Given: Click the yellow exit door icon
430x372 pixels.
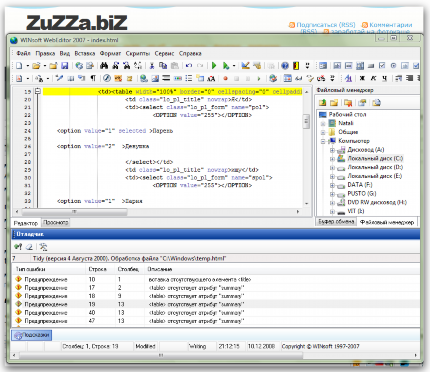Looking at the screenshot, I should pyautogui.click(x=296, y=66).
